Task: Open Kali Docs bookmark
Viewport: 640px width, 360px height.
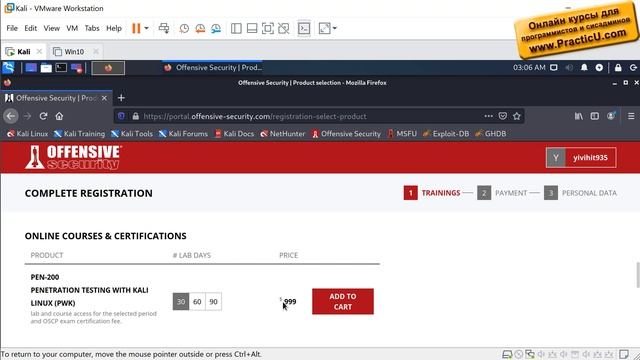Action: (234, 133)
